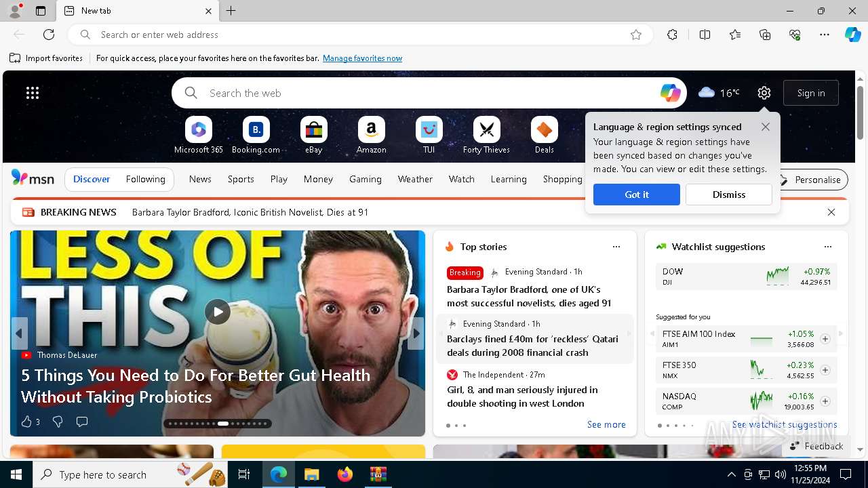Open eBay shortcut
868x488 pixels.
313,136
